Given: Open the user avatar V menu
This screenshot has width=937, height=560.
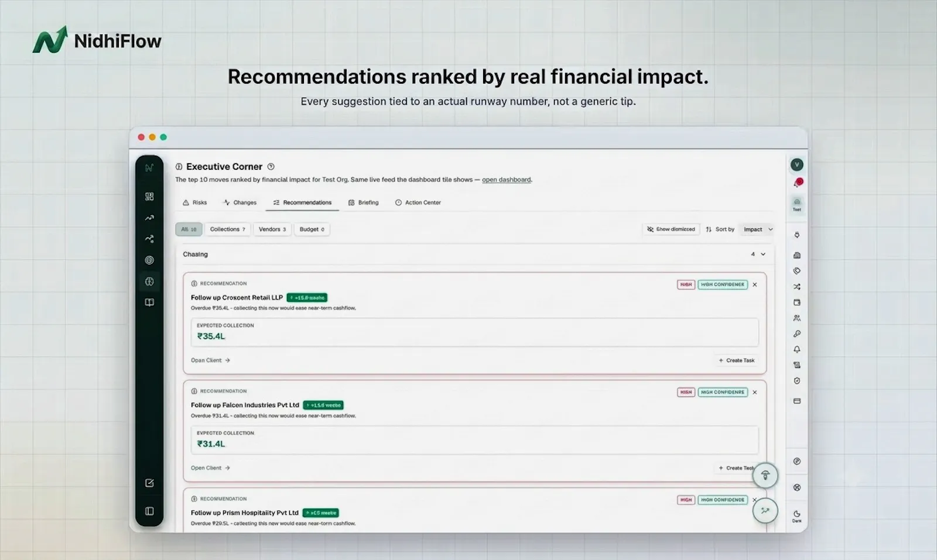Looking at the screenshot, I should point(796,165).
